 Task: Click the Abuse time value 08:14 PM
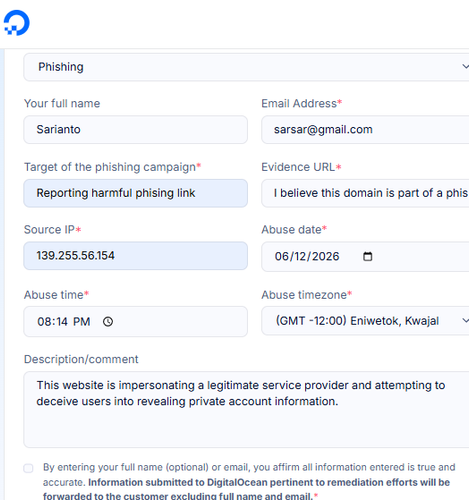click(64, 322)
